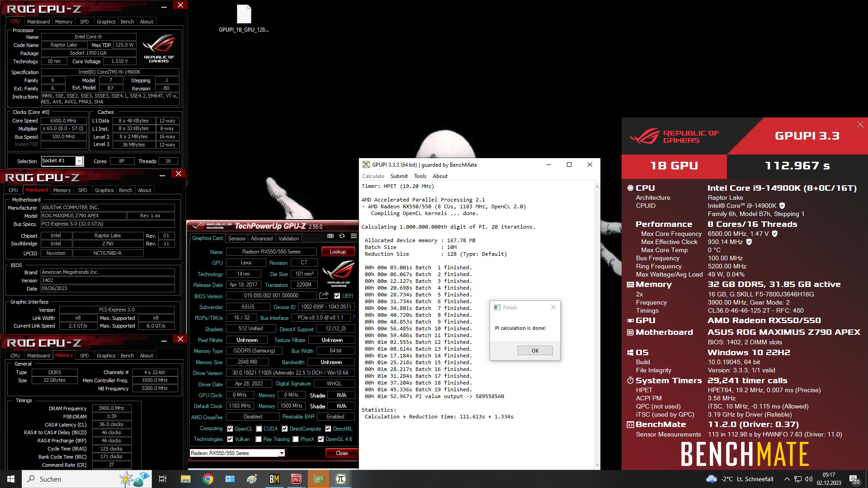Click the Suchen search box on the taskbar
Screen dimensions: 868x488
click(87, 479)
